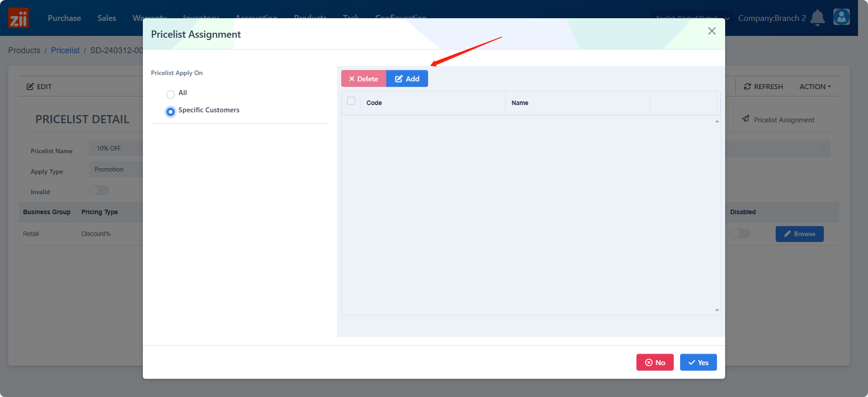Click the zii logo icon
This screenshot has height=397, width=868.
click(18, 18)
